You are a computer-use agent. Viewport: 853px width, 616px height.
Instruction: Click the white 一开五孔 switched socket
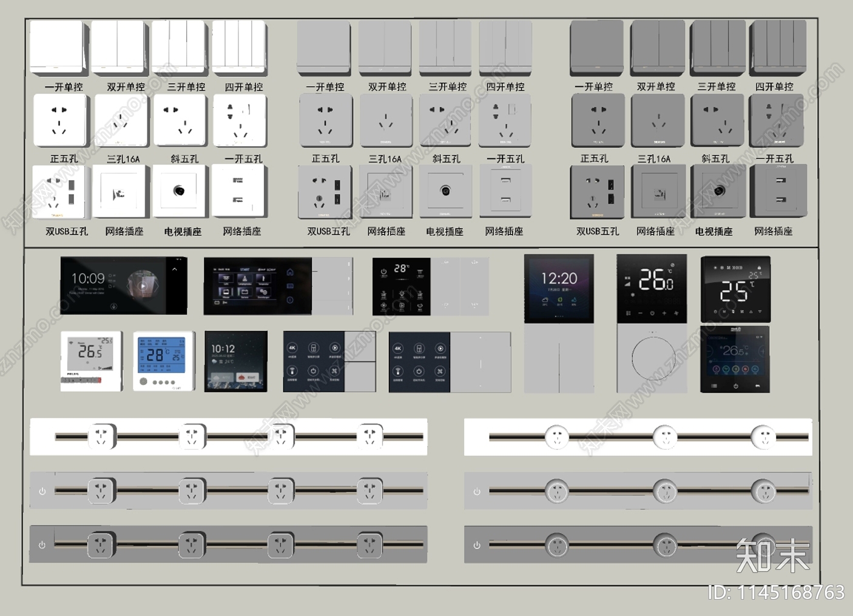(x=240, y=120)
